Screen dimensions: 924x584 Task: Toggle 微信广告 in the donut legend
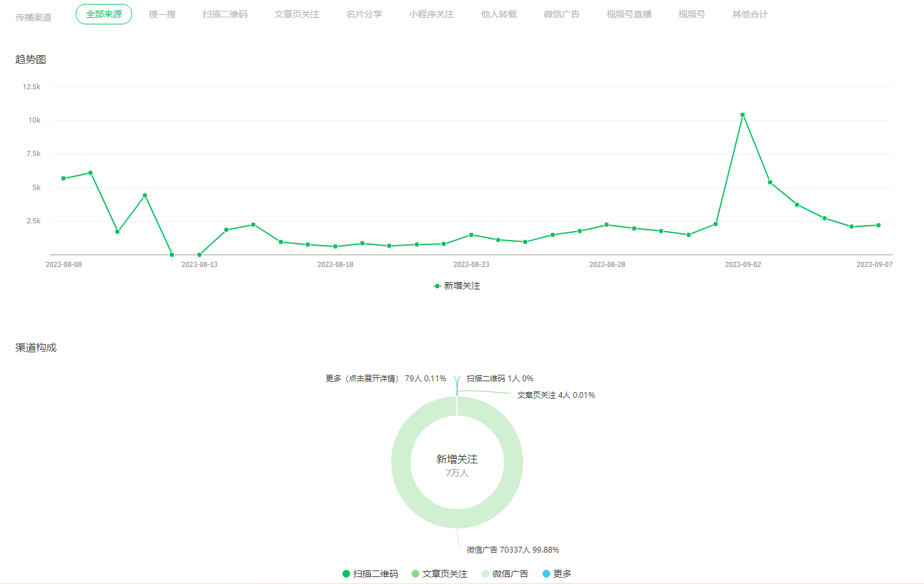click(505, 574)
